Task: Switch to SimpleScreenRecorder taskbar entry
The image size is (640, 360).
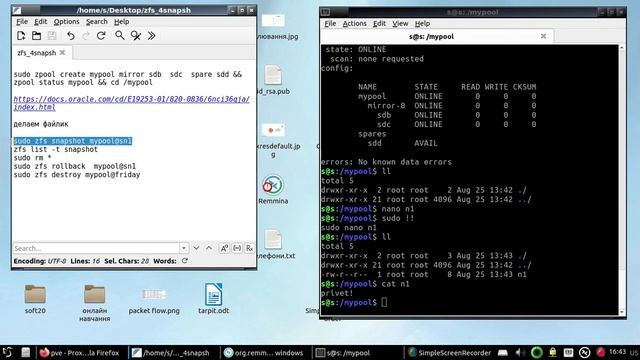Action: coord(450,353)
